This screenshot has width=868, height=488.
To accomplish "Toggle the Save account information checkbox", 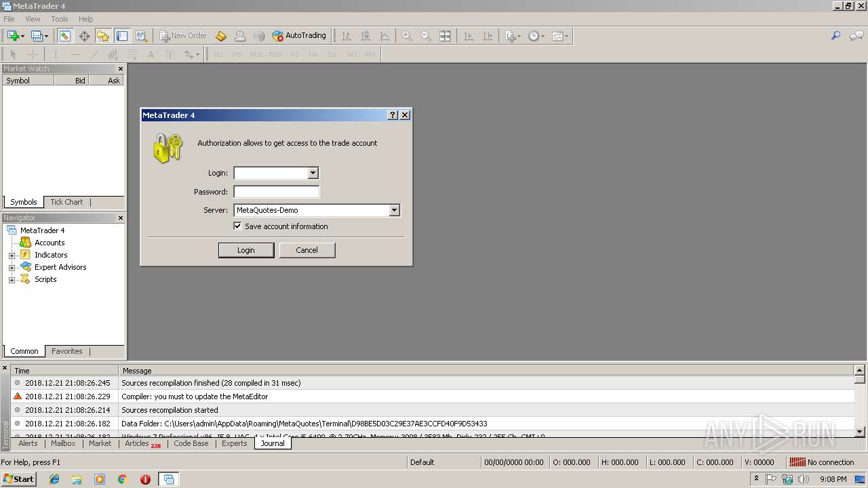I will click(x=237, y=226).
